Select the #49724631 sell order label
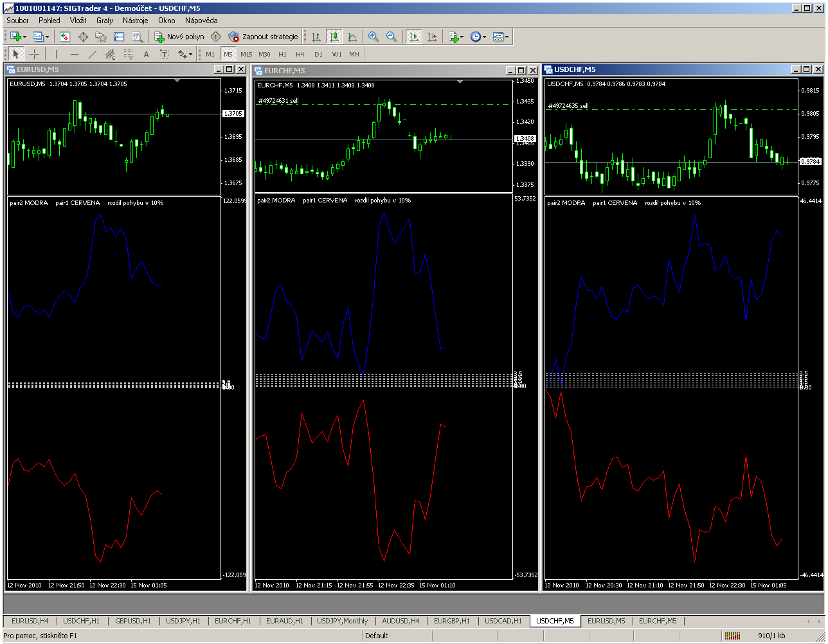This screenshot has width=828, height=644. [x=278, y=101]
